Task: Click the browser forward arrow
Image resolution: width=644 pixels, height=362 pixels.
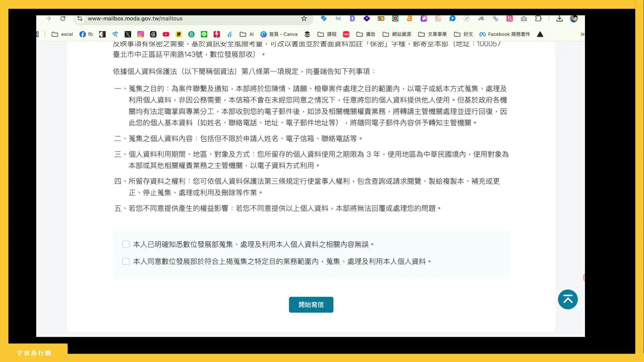Action: click(x=48, y=19)
